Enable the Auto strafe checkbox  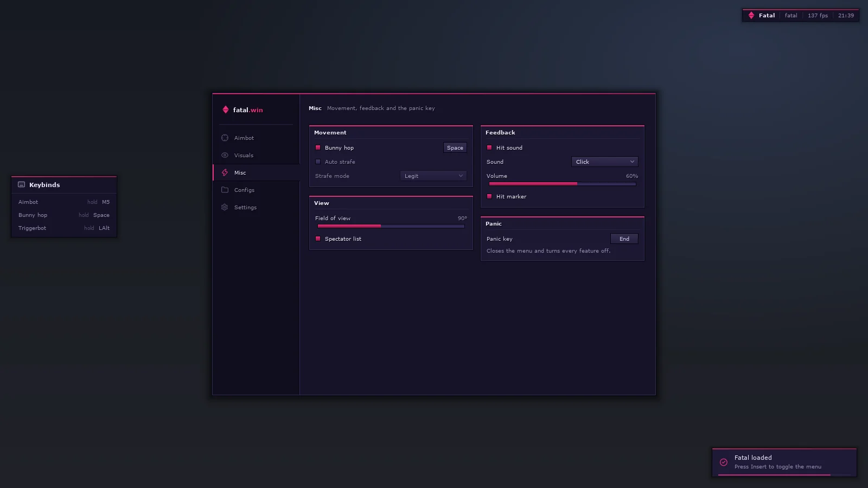(318, 162)
